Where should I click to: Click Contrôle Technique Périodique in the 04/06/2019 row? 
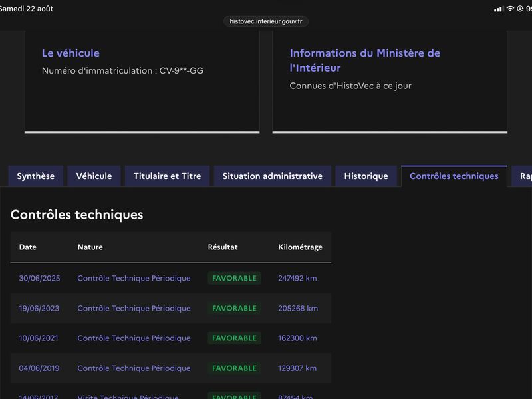click(134, 368)
